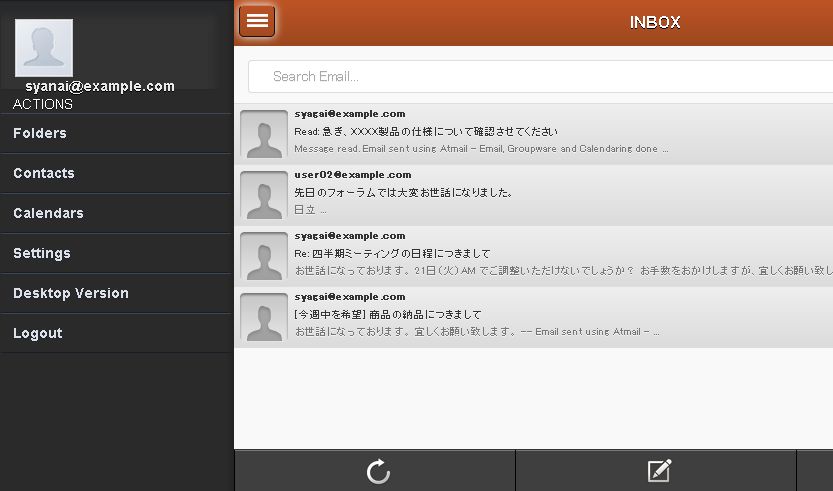
Task: Click the refresh inbox icon
Action: (377, 471)
